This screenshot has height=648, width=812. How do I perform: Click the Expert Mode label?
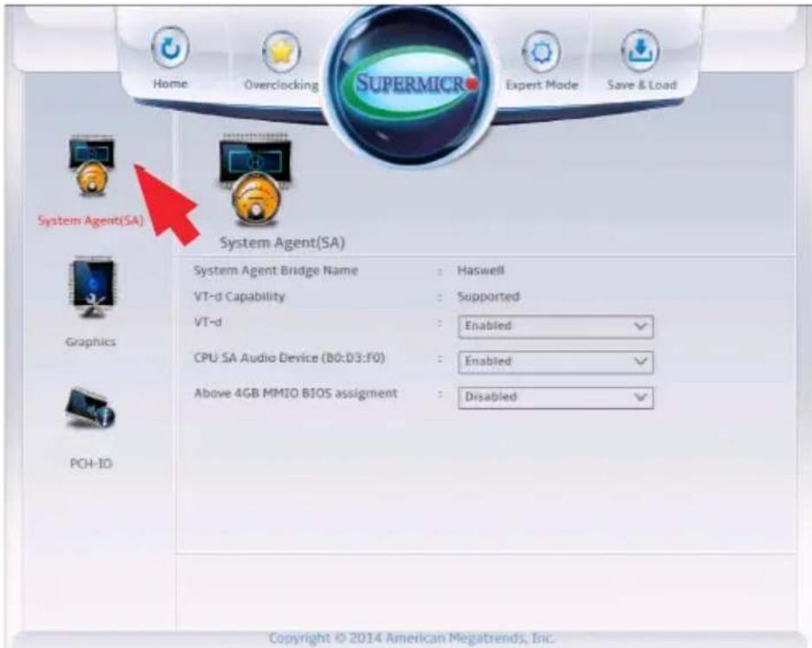point(542,85)
